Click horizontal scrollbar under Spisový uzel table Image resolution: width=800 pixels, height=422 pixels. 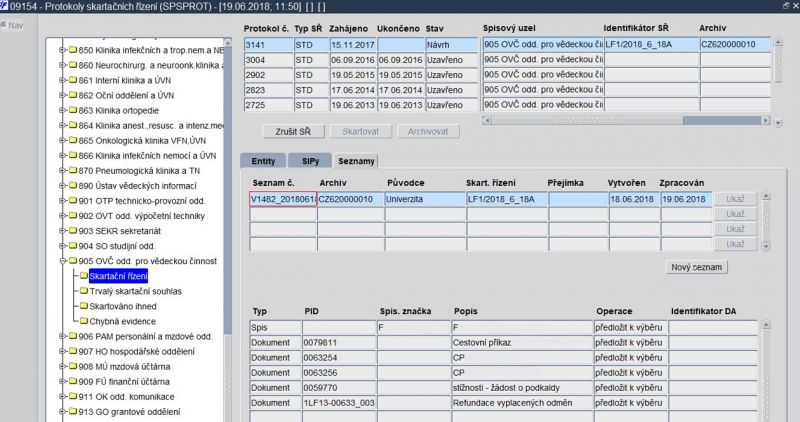coord(625,121)
